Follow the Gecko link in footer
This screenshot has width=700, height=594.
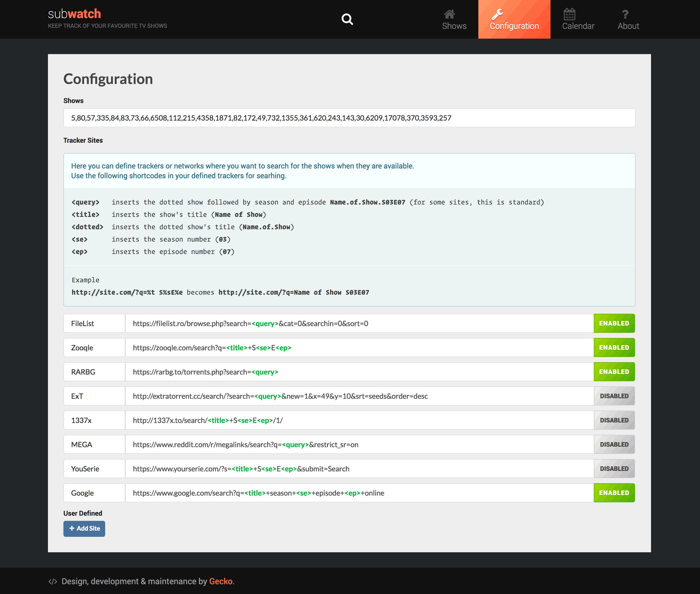[x=221, y=582]
